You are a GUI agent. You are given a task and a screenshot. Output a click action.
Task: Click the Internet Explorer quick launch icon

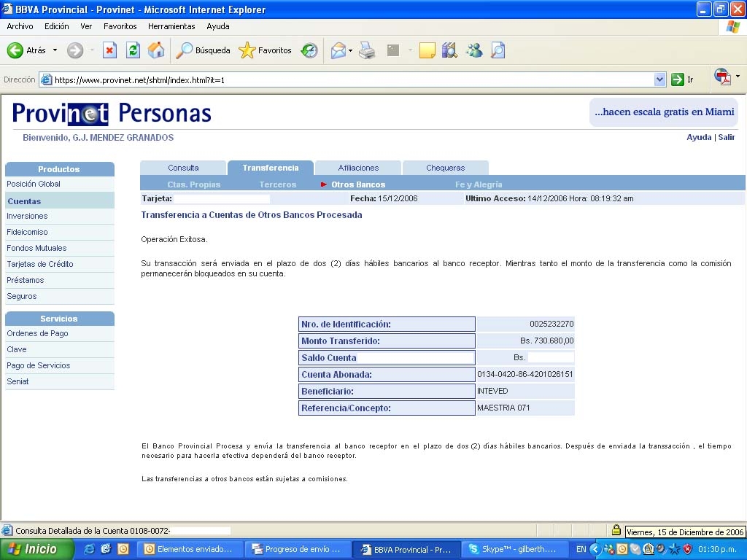click(88, 549)
